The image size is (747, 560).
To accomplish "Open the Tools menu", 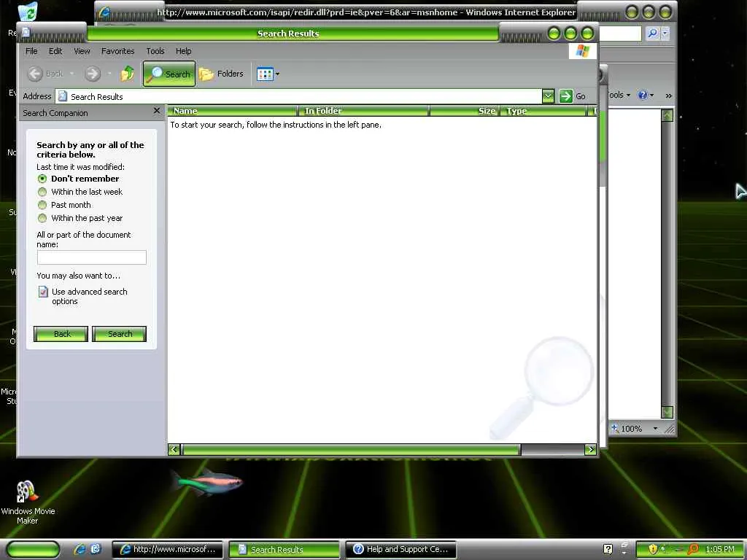I will click(x=155, y=51).
